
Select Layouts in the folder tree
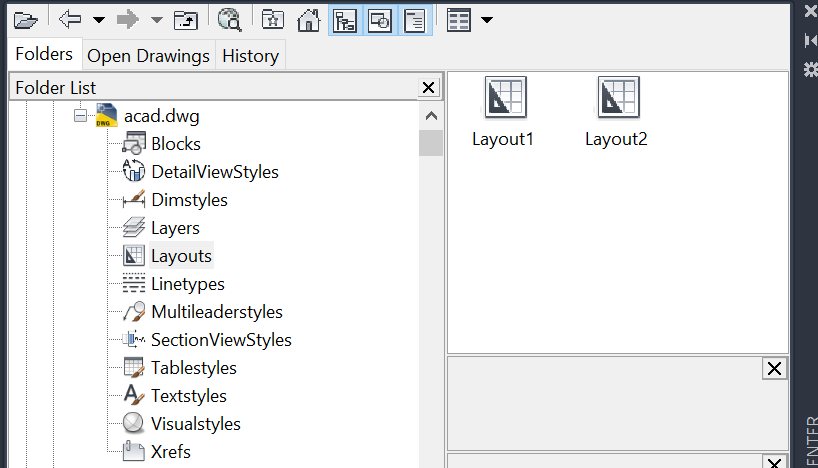(x=181, y=256)
